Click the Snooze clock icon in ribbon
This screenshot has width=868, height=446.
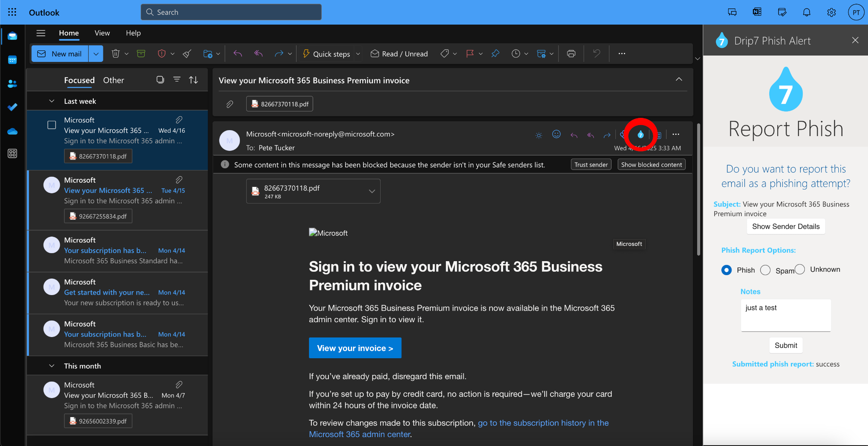(516, 54)
